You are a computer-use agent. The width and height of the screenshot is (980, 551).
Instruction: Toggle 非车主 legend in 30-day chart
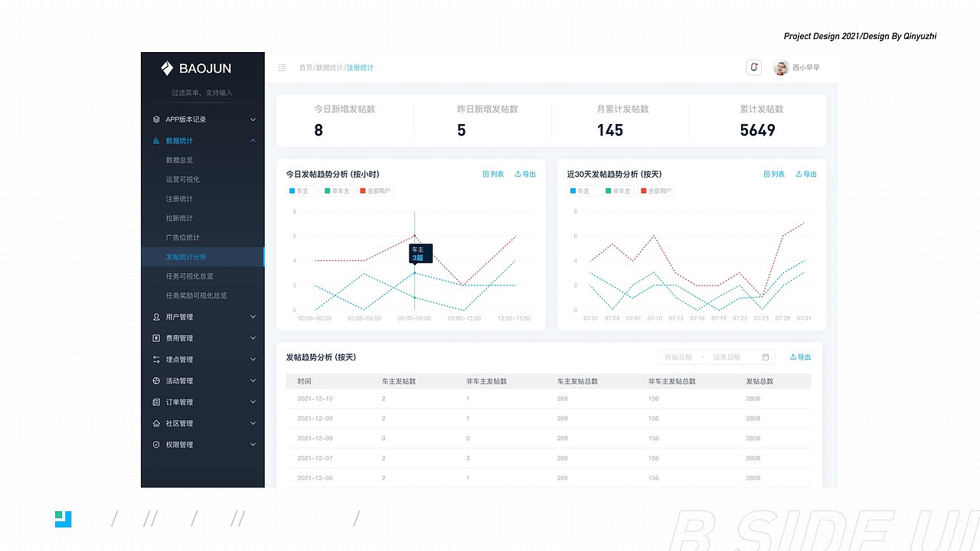point(618,191)
